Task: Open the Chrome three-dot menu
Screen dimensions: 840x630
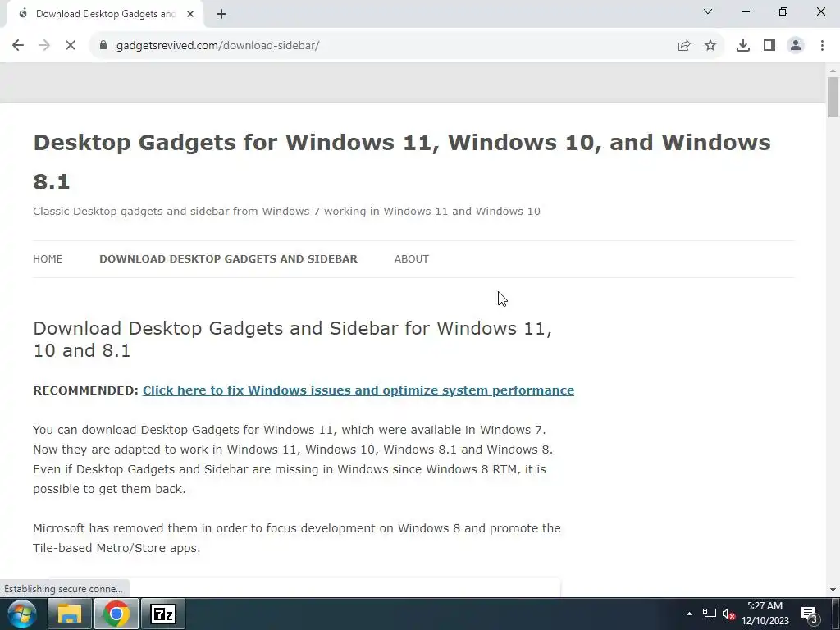Action: pyautogui.click(x=822, y=46)
